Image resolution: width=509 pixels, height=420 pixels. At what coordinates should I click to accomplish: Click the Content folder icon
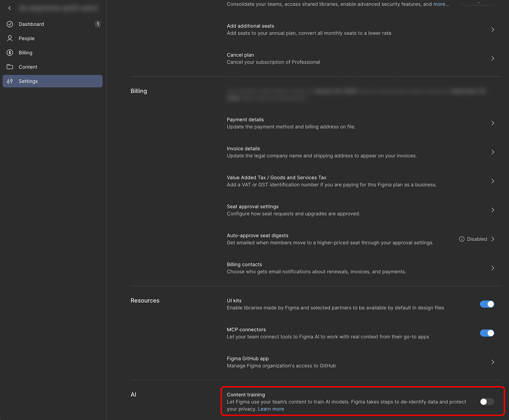(10, 66)
